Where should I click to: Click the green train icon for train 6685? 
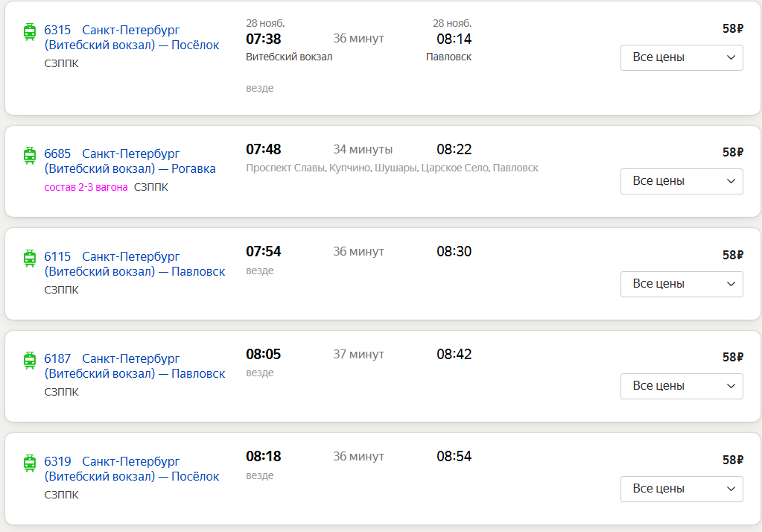(30, 155)
